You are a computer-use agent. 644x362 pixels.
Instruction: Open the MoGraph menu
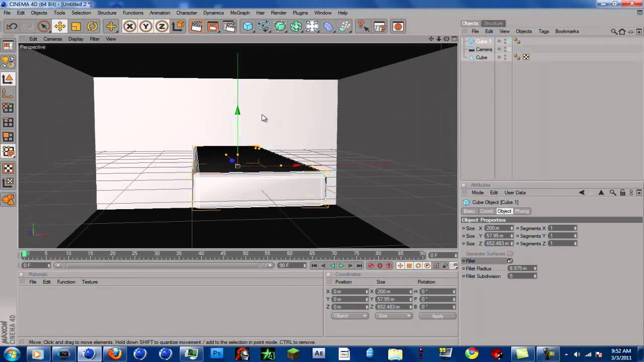click(239, 13)
